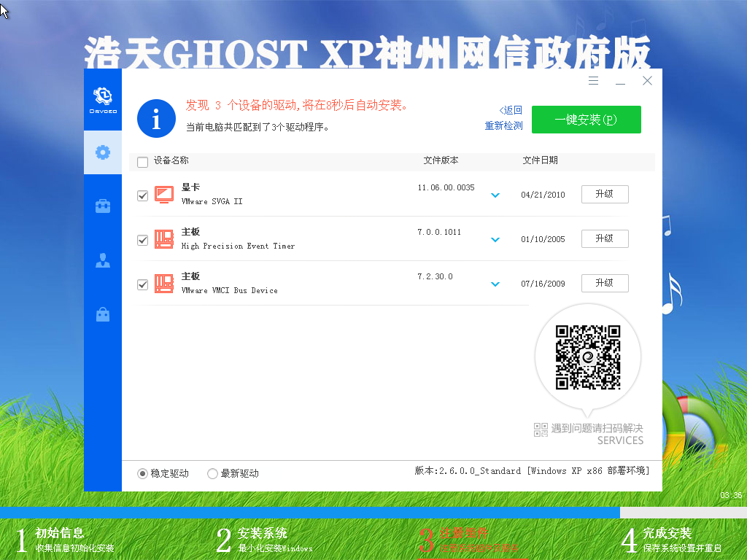Click the blue info circle icon

pyautogui.click(x=156, y=119)
